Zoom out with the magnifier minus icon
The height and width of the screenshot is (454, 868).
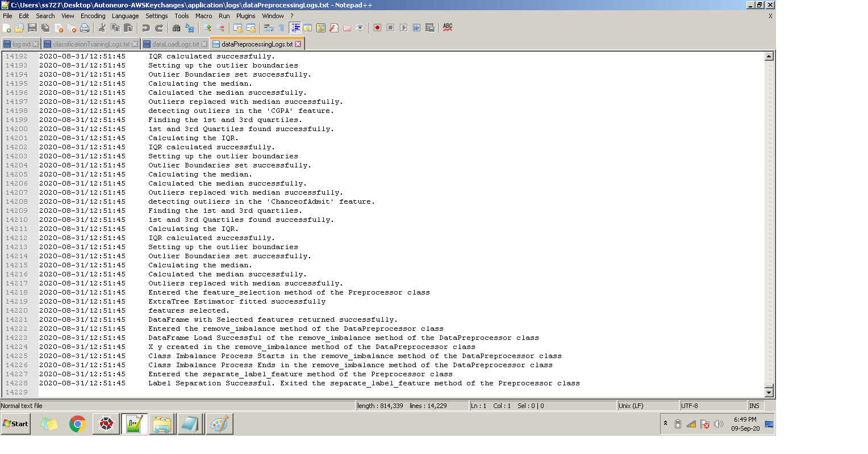[220, 28]
